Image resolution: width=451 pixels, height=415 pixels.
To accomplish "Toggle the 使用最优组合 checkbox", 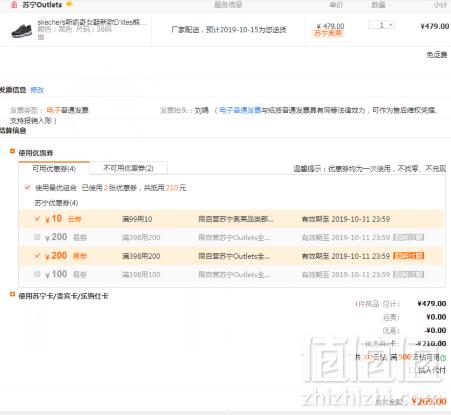I will [x=27, y=187].
